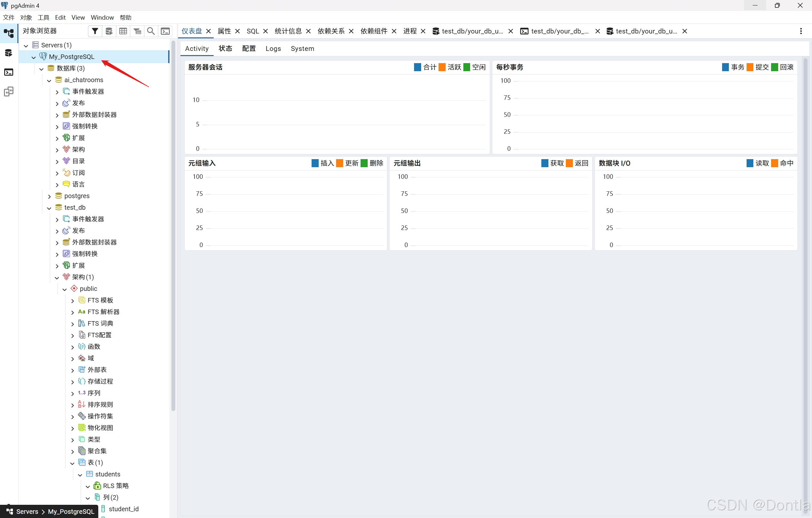Image resolution: width=812 pixels, height=518 pixels.
Task: Click the 域 icon under public schema
Action: pyautogui.click(x=82, y=358)
